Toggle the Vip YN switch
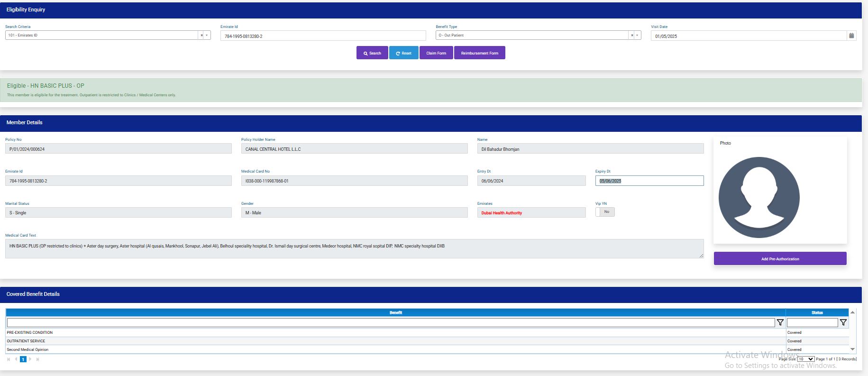The width and height of the screenshot is (868, 376). 605,212
